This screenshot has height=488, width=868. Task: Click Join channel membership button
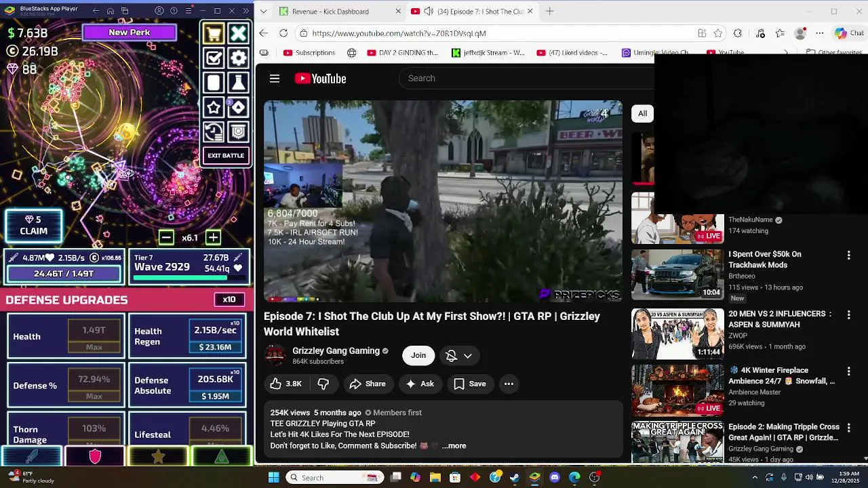click(x=418, y=356)
